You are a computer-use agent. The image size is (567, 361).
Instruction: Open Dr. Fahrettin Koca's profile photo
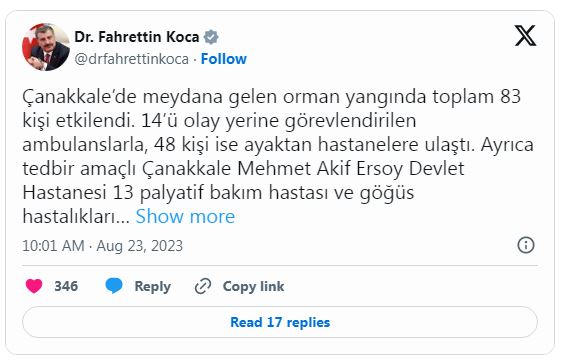[x=46, y=47]
